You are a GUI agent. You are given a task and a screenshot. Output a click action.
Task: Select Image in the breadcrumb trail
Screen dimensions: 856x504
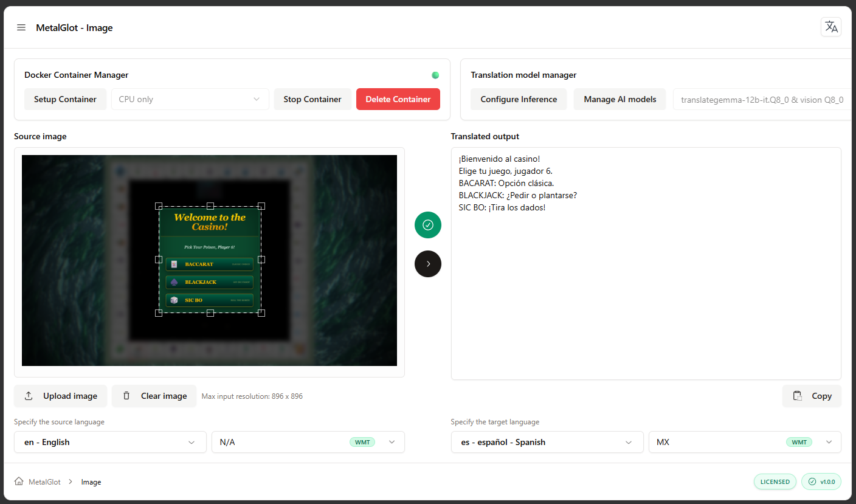pyautogui.click(x=91, y=482)
